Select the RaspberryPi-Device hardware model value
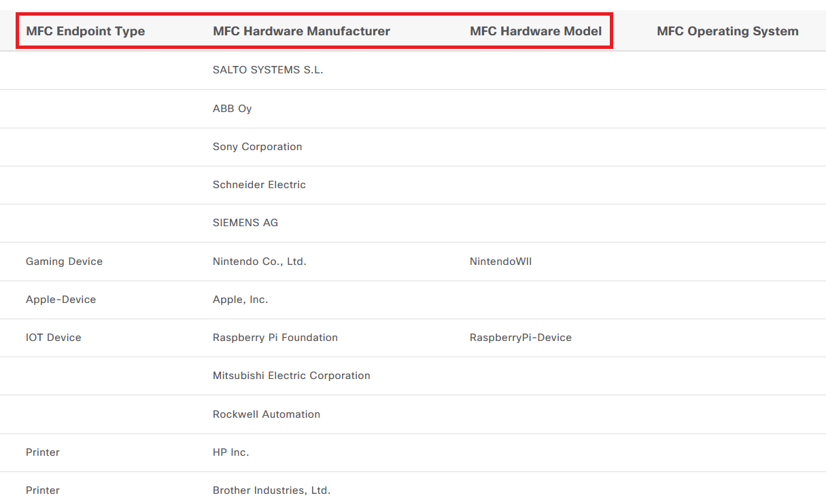Image resolution: width=826 pixels, height=504 pixels. click(520, 337)
